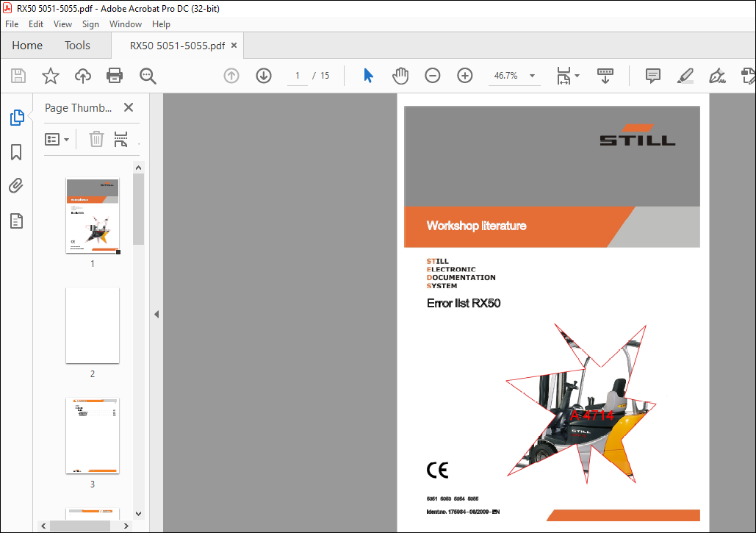Select page 3 thumbnail
The image size is (756, 533).
pyautogui.click(x=93, y=435)
